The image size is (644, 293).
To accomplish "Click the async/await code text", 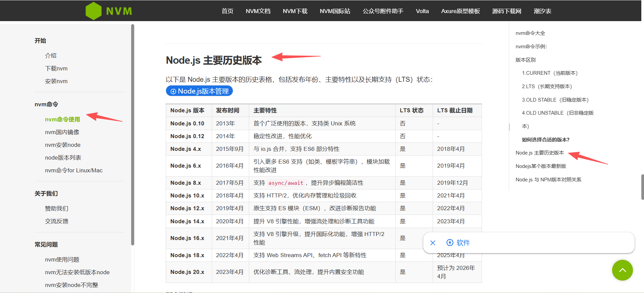I will click(x=286, y=183).
